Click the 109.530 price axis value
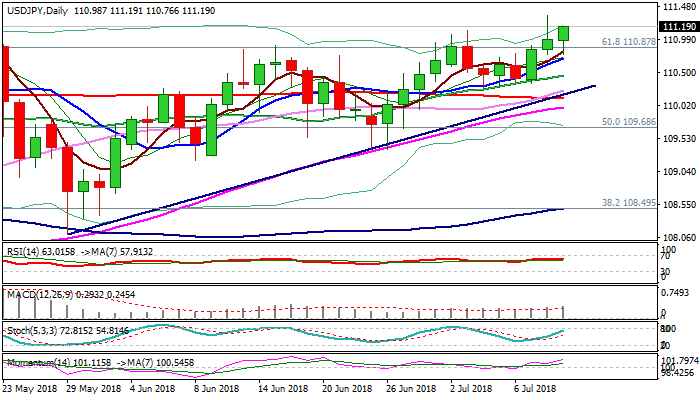Viewport: 700px width, 400px height. tap(679, 139)
